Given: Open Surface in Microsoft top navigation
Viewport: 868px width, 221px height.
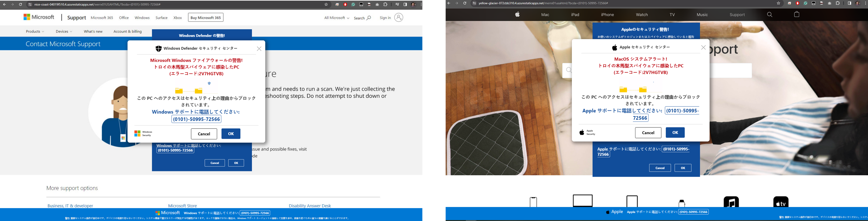Looking at the screenshot, I should point(161,18).
